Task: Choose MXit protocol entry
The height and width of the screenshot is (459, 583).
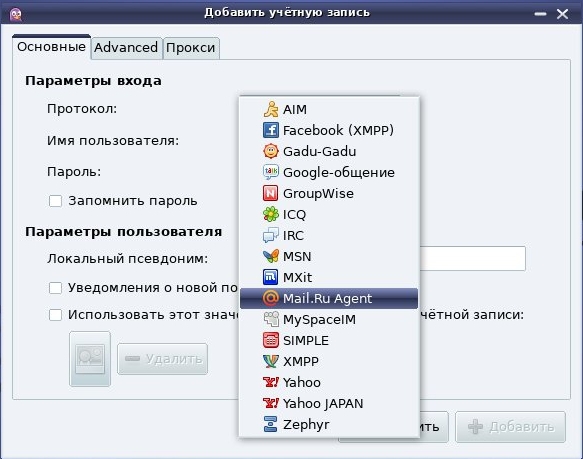Action: (329, 277)
